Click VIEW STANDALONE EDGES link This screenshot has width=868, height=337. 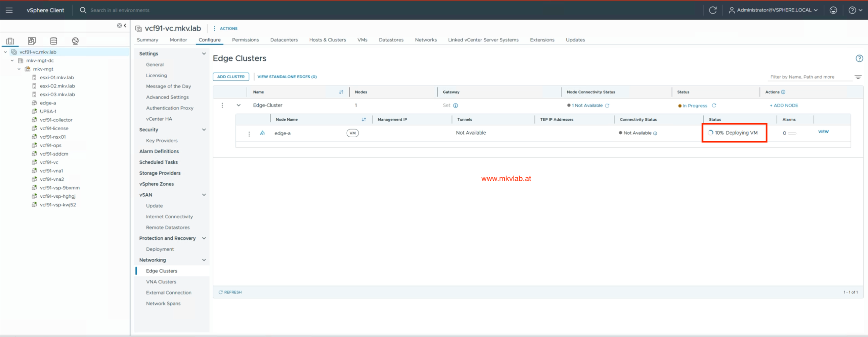[x=287, y=77]
